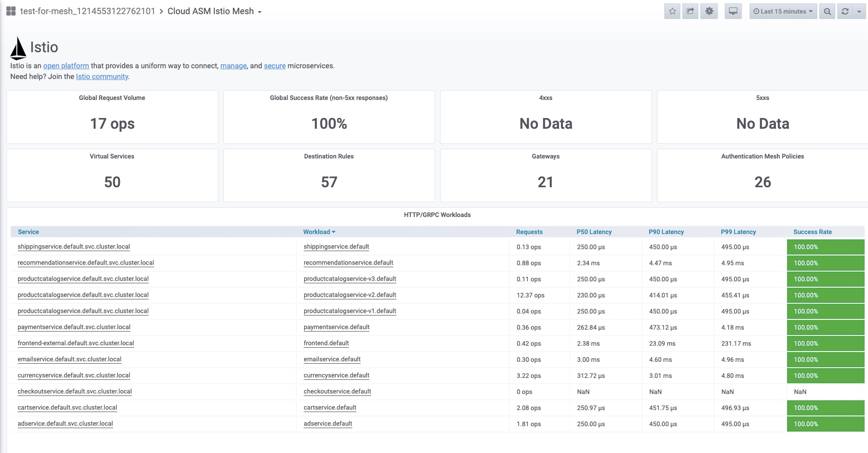Sort table by P50 Latency column
The height and width of the screenshot is (453, 868).
(x=594, y=232)
